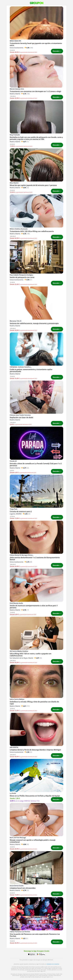Click Descubre for Rosy Frontado peluquería deal

(57, 145)
